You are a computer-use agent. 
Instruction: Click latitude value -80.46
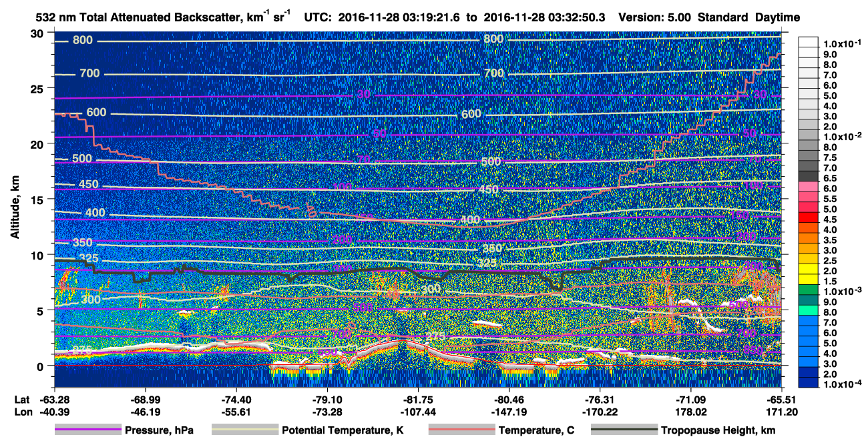tap(509, 400)
